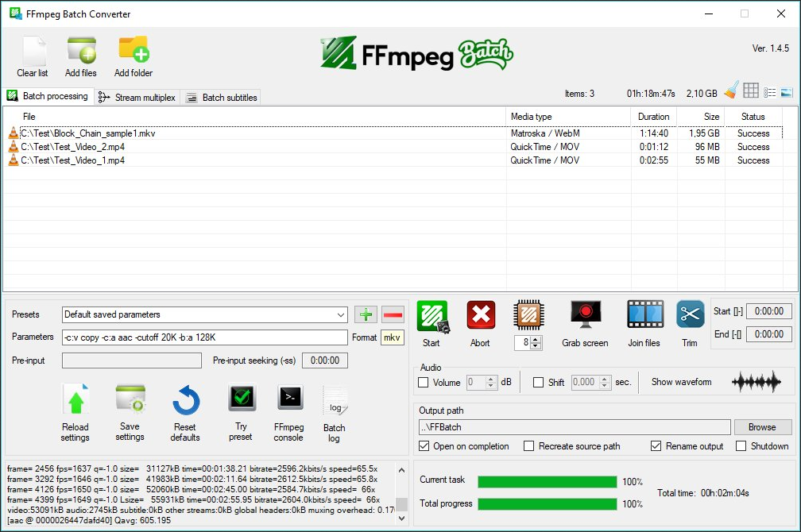Screen dimensions: 801x532
Task: Enable the Volume checkbox
Action: point(424,383)
